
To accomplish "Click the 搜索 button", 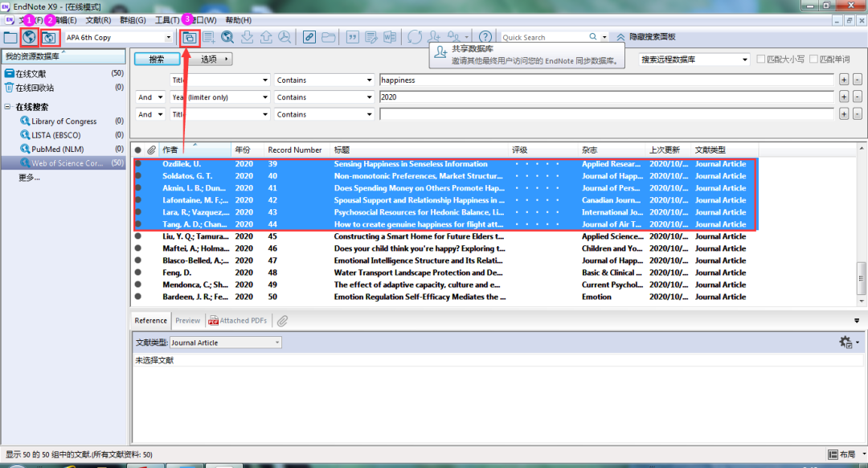I will [157, 60].
